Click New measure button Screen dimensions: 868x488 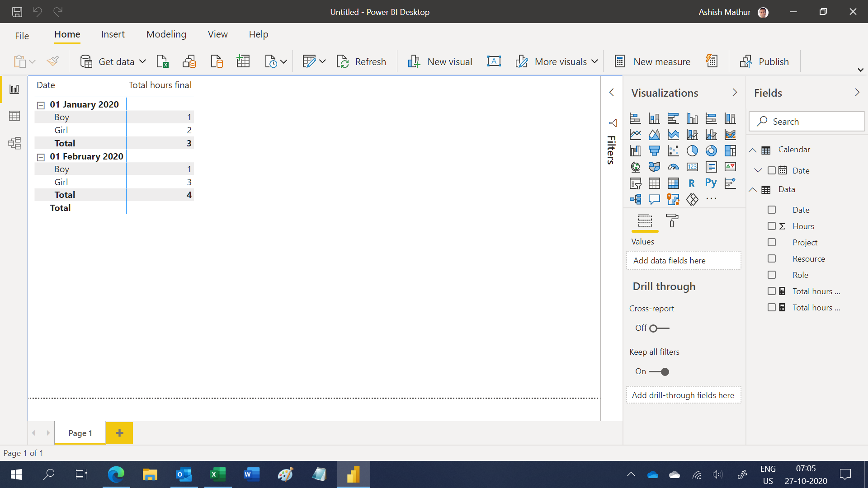point(652,61)
